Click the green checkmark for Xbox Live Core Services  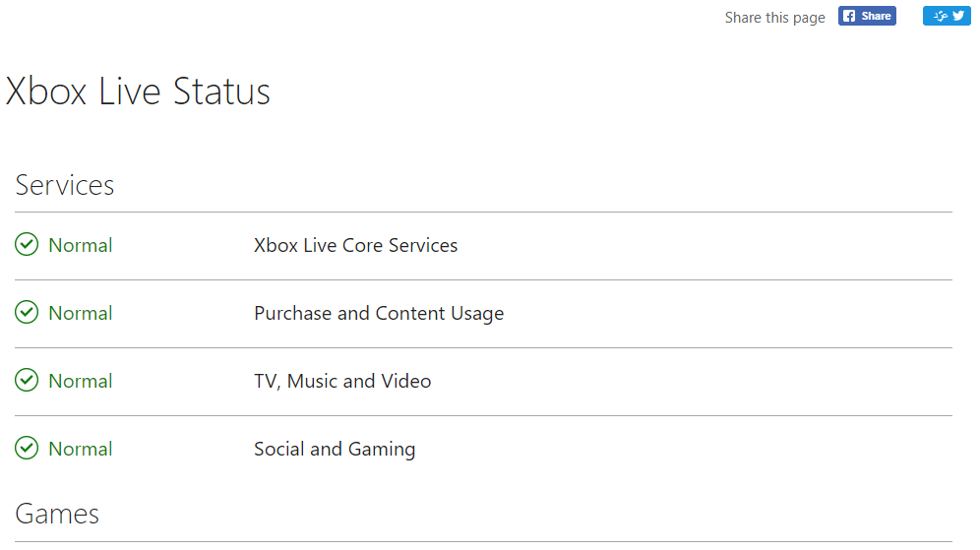coord(27,244)
